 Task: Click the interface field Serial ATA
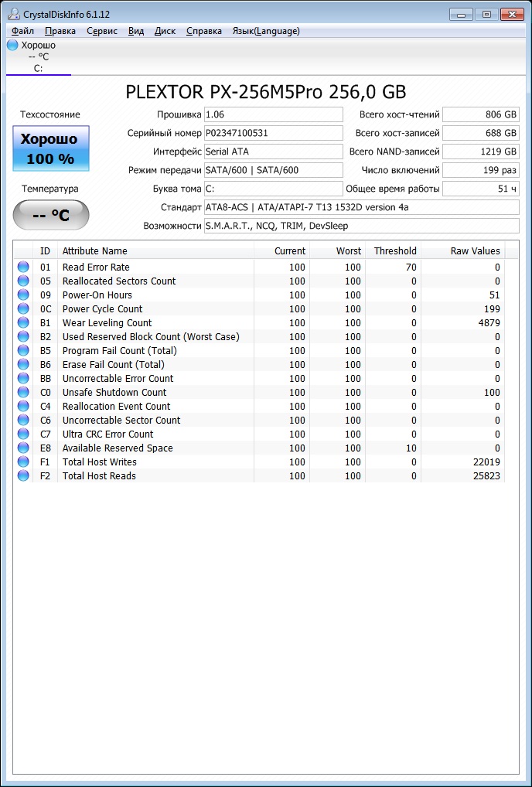(x=274, y=152)
